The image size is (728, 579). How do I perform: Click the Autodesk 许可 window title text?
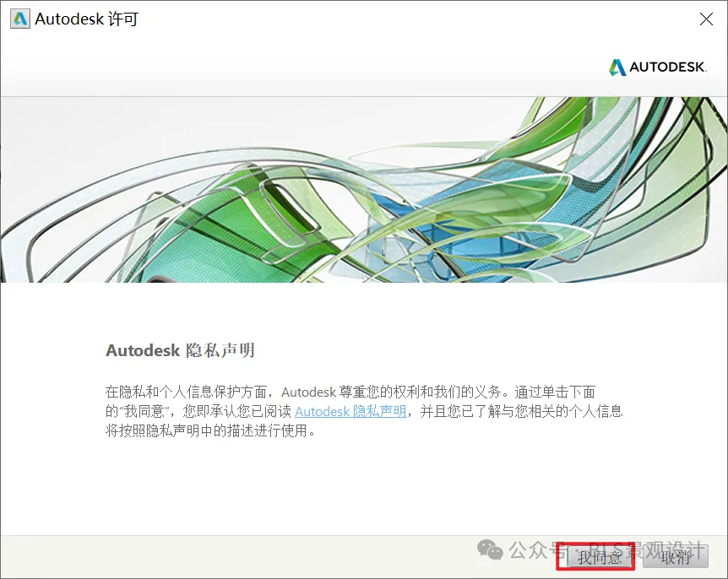tap(87, 19)
